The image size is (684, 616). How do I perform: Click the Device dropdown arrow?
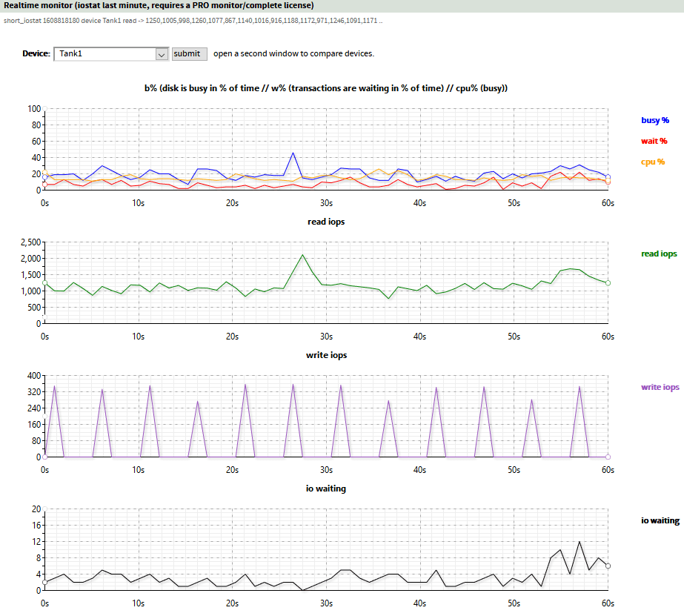(x=162, y=54)
